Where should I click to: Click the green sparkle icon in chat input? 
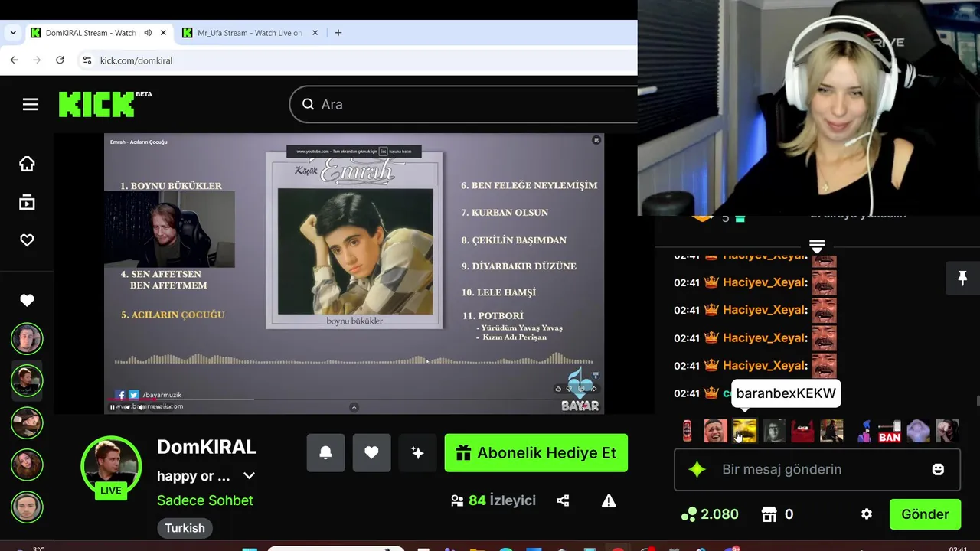point(697,469)
